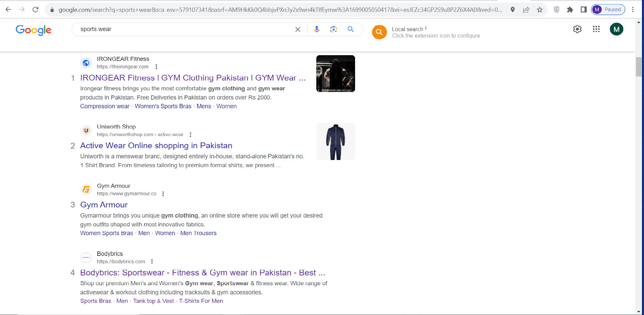
Task: Click the location pin icon in address bar
Action: pyautogui.click(x=512, y=10)
